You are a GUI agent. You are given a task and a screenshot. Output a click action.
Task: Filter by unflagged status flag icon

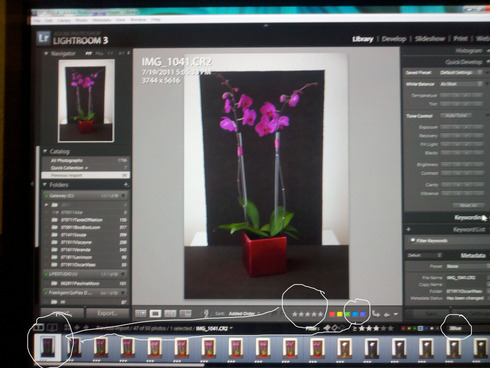tap(335, 328)
